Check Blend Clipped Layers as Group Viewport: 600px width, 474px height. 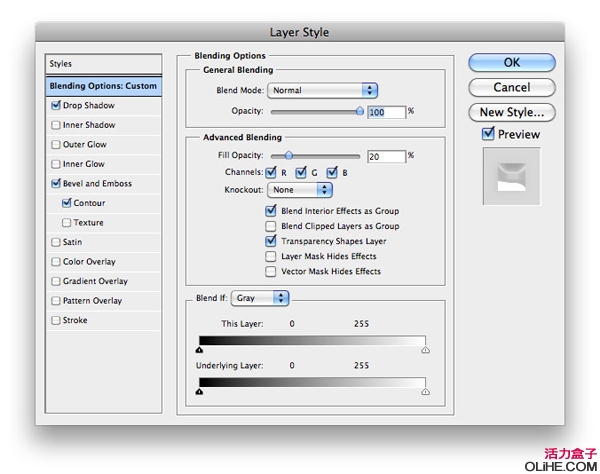point(271,226)
